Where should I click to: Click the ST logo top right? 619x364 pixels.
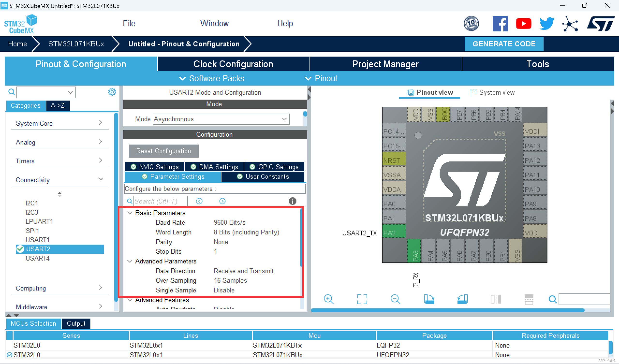pos(600,24)
